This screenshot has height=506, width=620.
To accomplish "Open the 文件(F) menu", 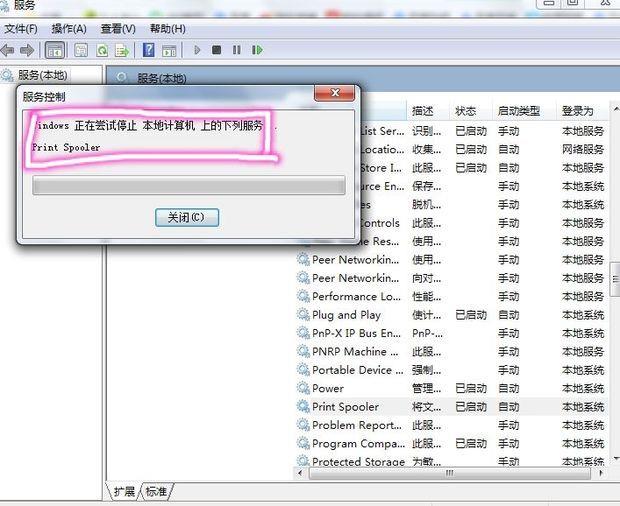I will coord(21,29).
